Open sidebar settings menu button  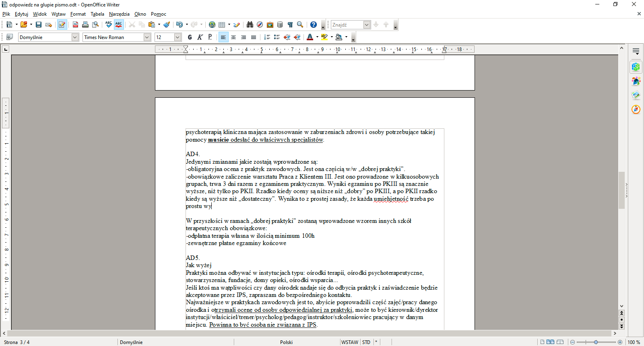636,51
